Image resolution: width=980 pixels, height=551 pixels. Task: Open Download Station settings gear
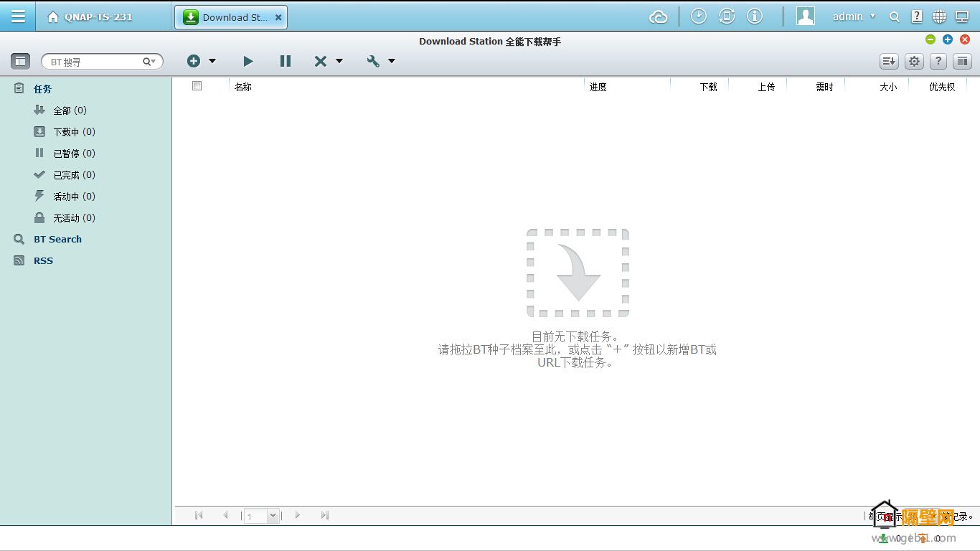pyautogui.click(x=914, y=62)
